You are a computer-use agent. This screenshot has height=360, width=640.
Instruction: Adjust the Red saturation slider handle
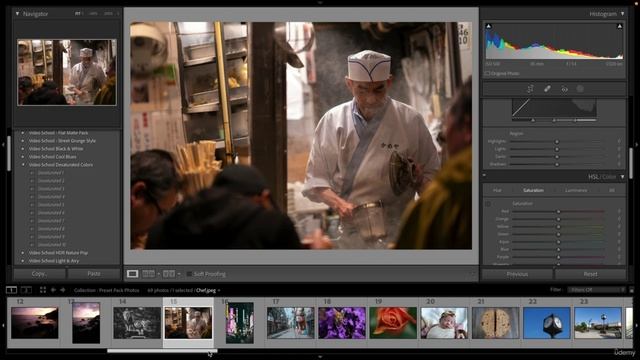coord(558,211)
